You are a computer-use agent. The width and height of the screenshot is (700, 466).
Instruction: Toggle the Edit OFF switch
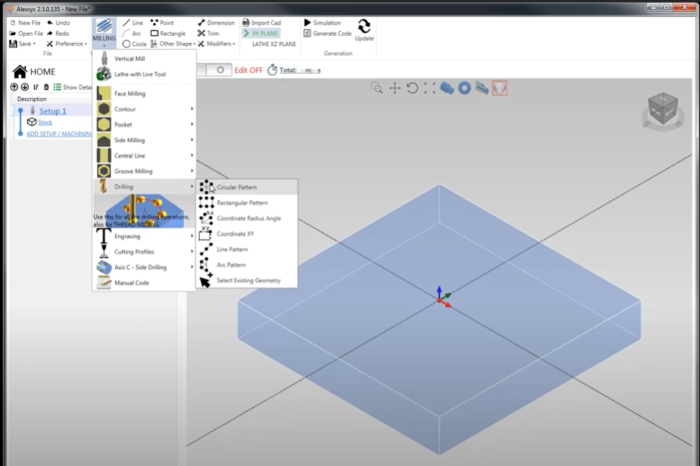[216, 70]
